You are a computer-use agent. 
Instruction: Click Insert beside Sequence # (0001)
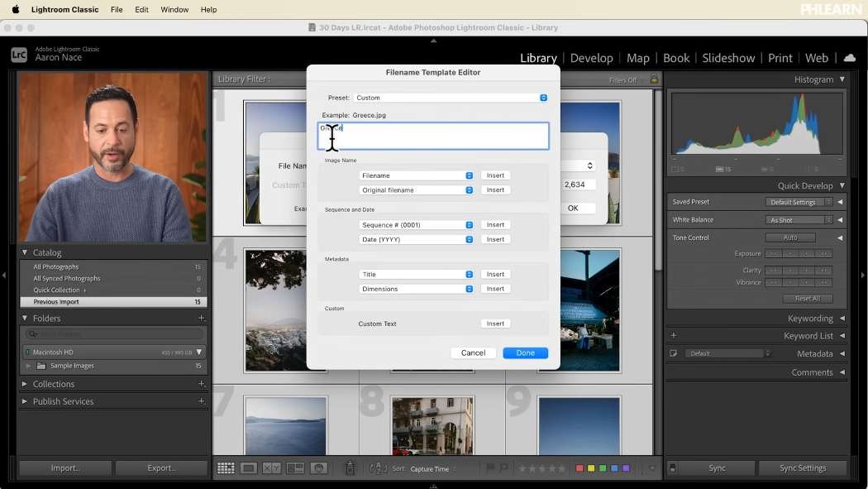click(x=495, y=225)
